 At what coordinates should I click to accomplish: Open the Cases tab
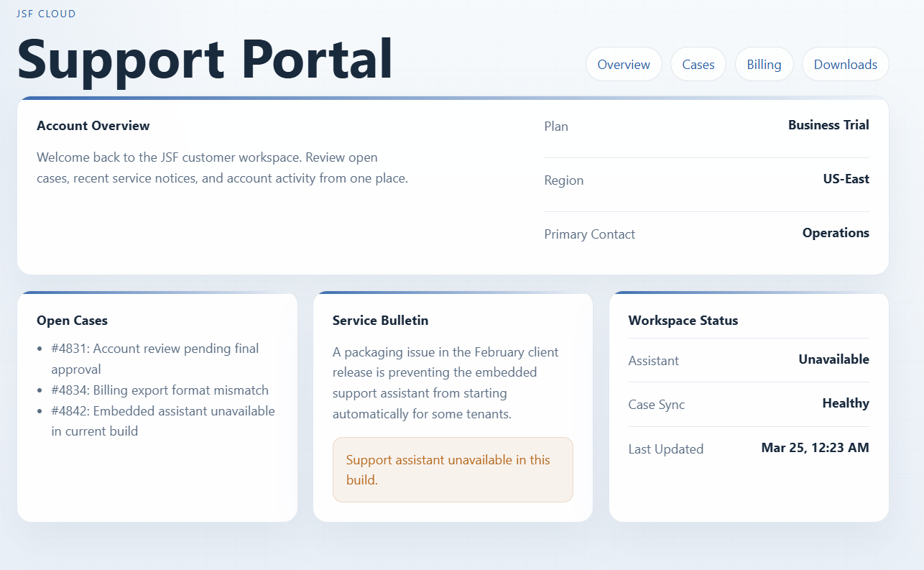coord(698,63)
